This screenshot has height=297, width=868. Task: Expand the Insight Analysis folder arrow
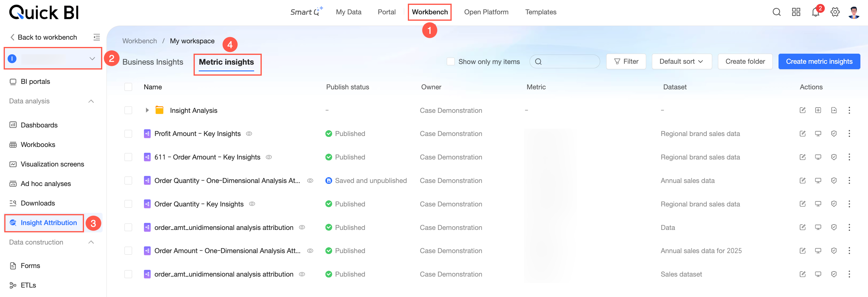pyautogui.click(x=147, y=110)
